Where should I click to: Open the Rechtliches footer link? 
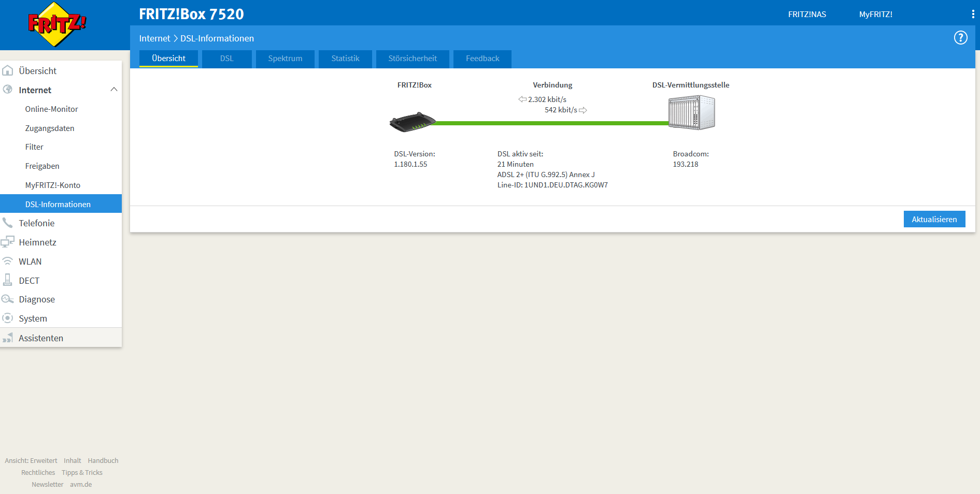click(38, 473)
